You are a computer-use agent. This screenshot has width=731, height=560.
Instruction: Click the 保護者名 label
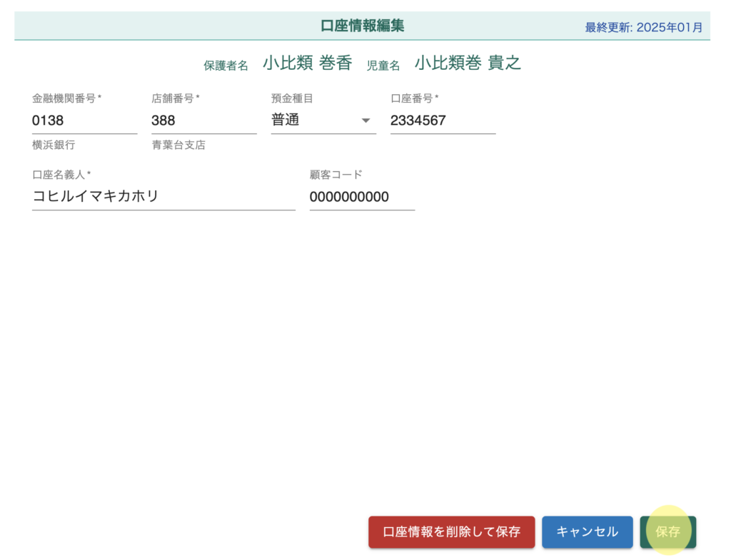[x=226, y=66]
